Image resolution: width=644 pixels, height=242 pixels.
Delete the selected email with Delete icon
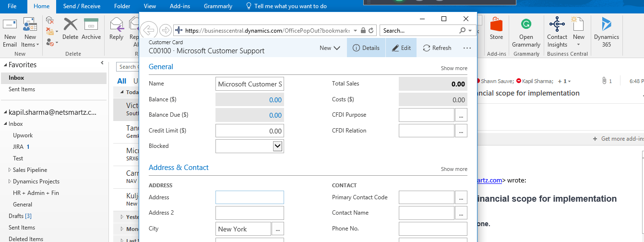70,29
